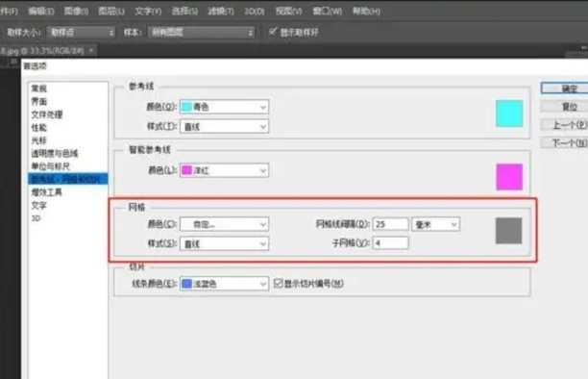
Task: Select 常规 in the preferences list
Action: tap(39, 88)
